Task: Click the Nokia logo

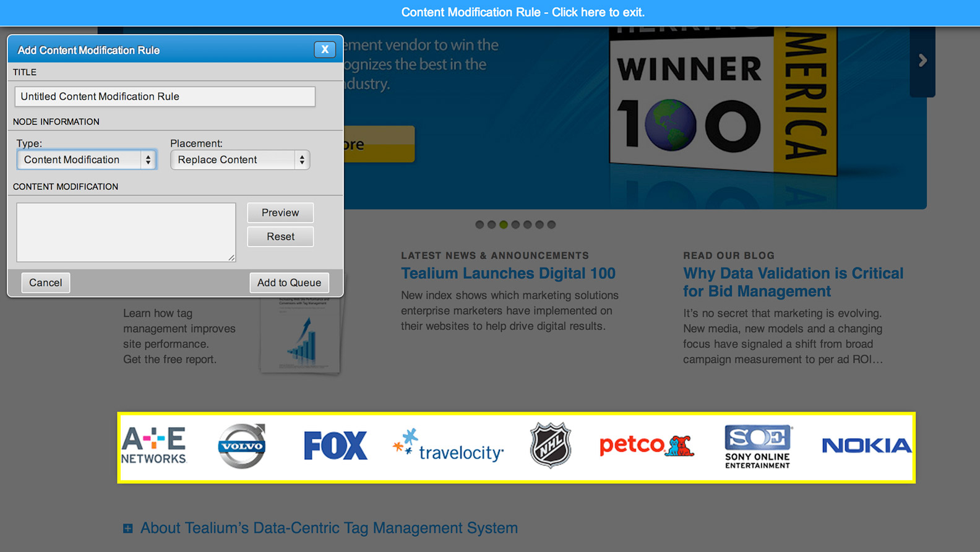Action: 867,445
